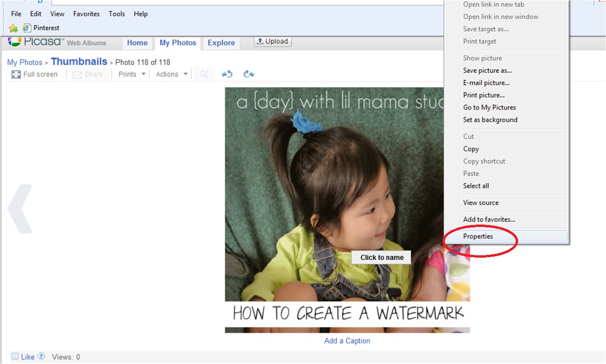
Task: Click the Add a Caption link
Action: click(x=347, y=340)
